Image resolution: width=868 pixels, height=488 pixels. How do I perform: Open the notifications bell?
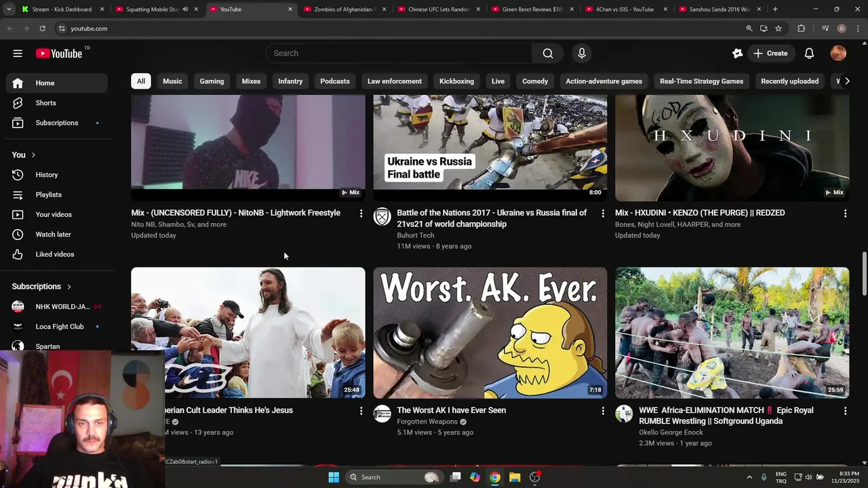click(809, 54)
